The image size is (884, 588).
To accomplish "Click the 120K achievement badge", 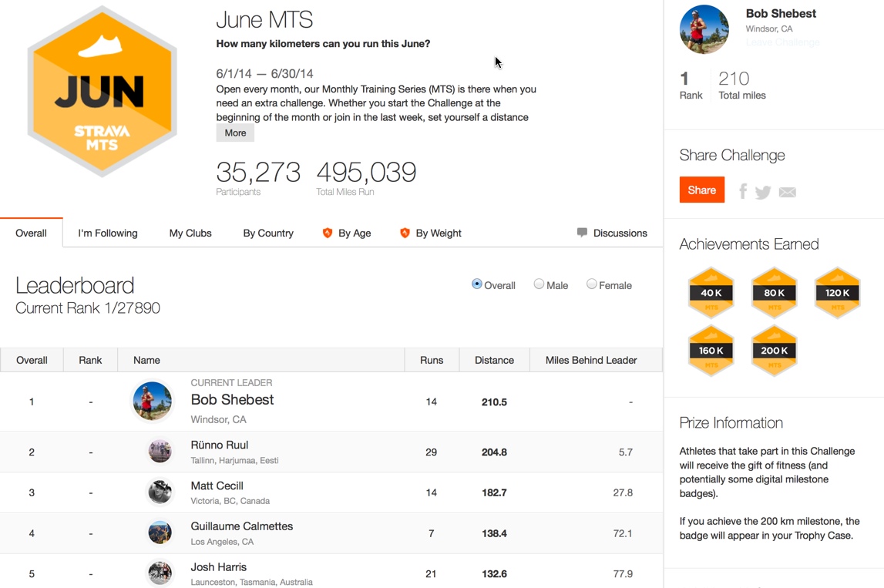I will coord(837,293).
